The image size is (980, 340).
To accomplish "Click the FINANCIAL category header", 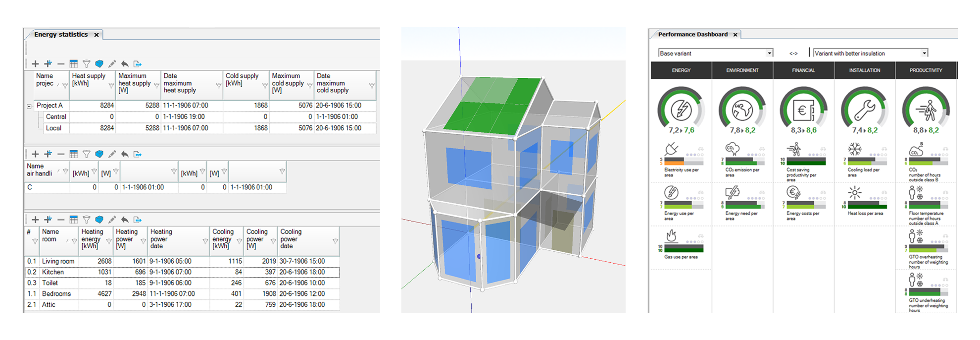I will pyautogui.click(x=803, y=70).
